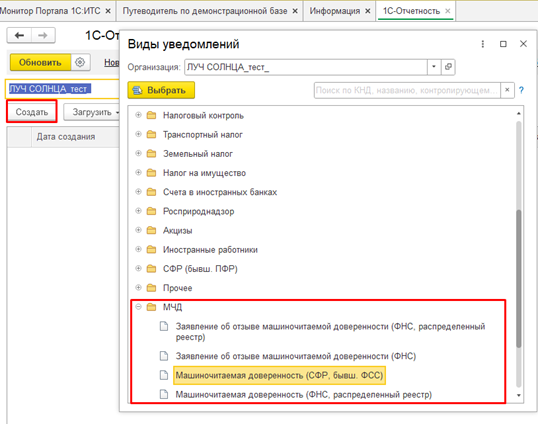538x424 pixels.
Task: Open the Организация dropdown arrow
Action: 434,67
